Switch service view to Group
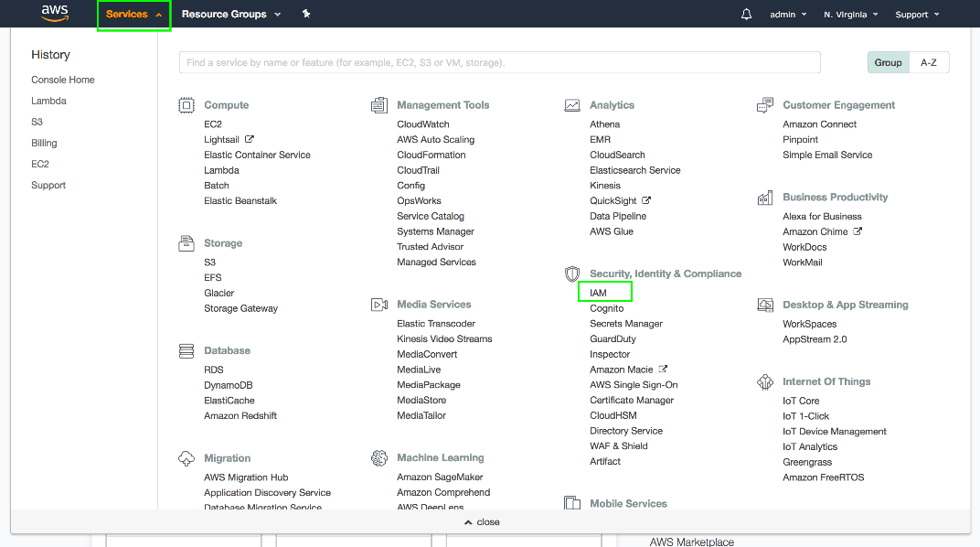Screen dimensions: 980x547 888,63
